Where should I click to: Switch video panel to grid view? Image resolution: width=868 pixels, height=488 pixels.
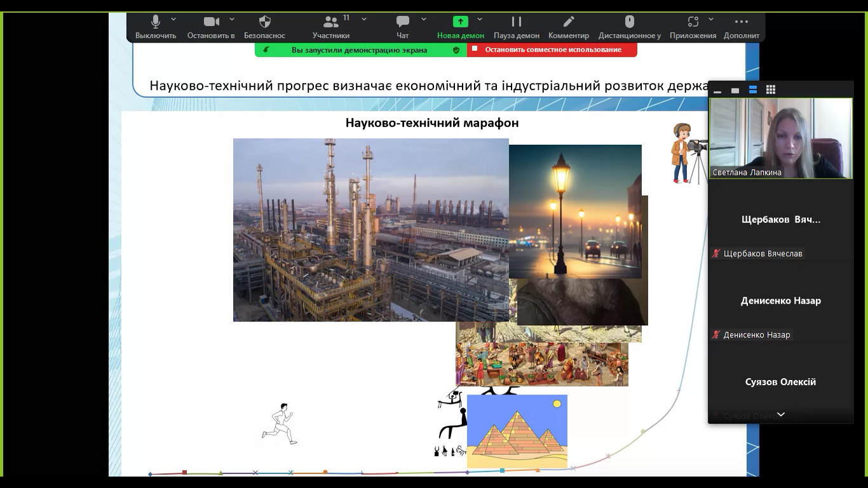point(771,90)
